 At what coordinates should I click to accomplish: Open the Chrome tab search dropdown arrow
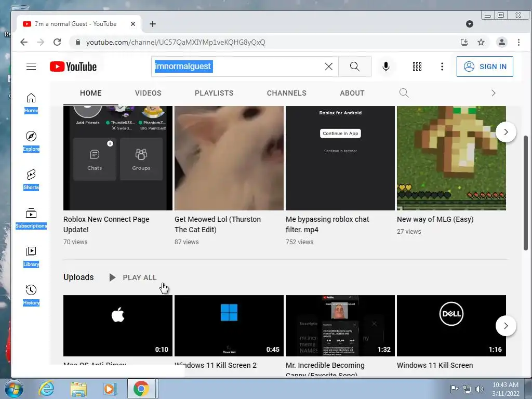pyautogui.click(x=470, y=24)
